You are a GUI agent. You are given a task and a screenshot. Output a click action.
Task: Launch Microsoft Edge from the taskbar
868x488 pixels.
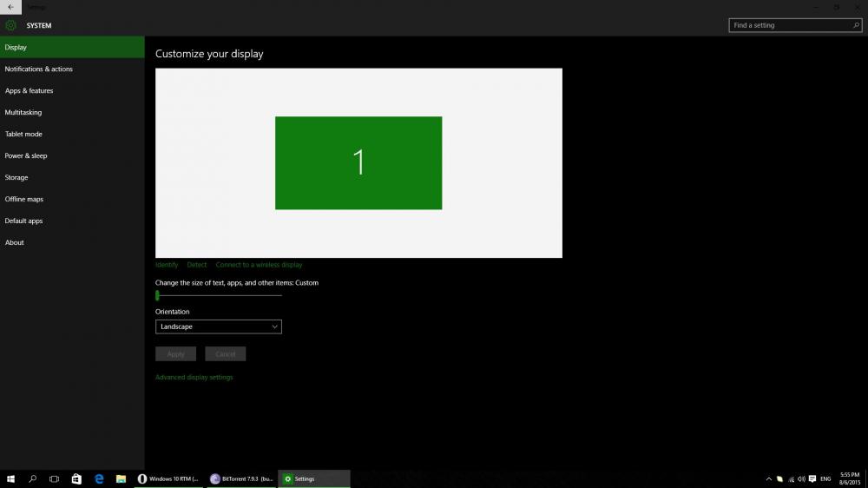[99, 478]
